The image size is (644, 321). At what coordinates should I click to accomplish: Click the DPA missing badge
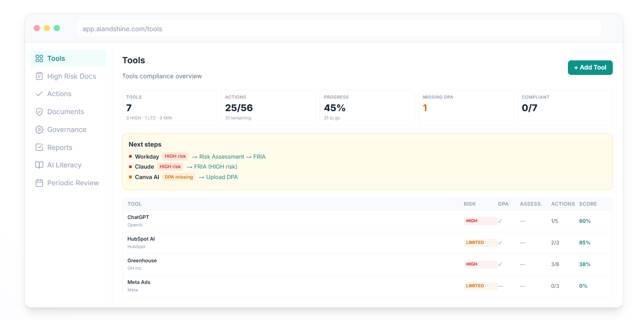179,177
